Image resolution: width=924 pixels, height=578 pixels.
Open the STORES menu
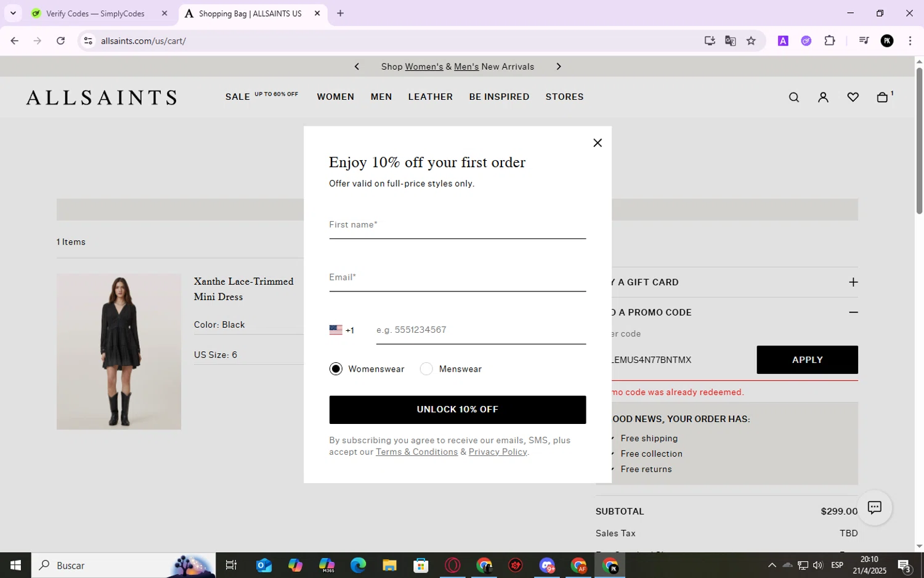564,97
